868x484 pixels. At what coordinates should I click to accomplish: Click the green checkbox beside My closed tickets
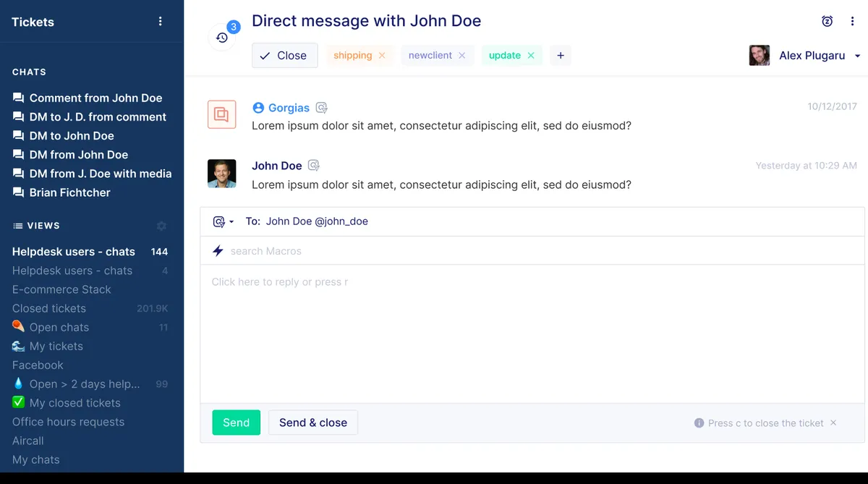pos(18,403)
